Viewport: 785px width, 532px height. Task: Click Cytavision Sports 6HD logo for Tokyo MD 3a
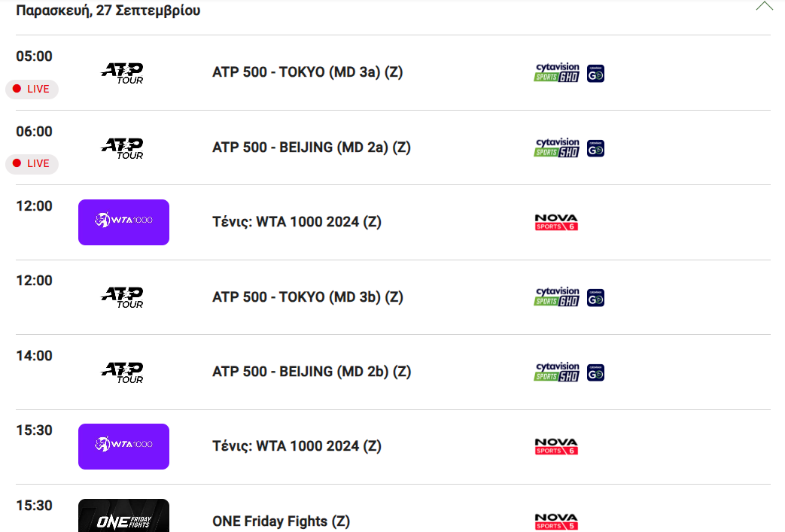pyautogui.click(x=557, y=73)
